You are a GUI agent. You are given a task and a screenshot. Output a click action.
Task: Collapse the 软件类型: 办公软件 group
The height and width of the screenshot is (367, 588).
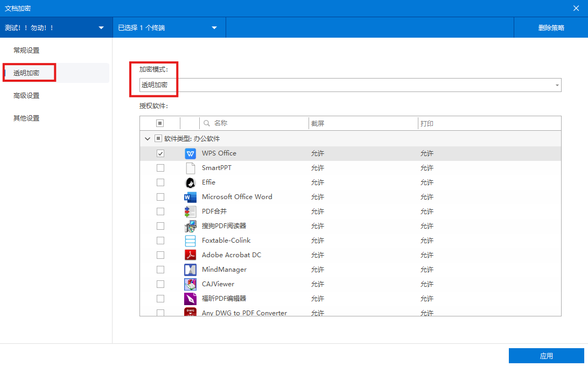point(148,139)
